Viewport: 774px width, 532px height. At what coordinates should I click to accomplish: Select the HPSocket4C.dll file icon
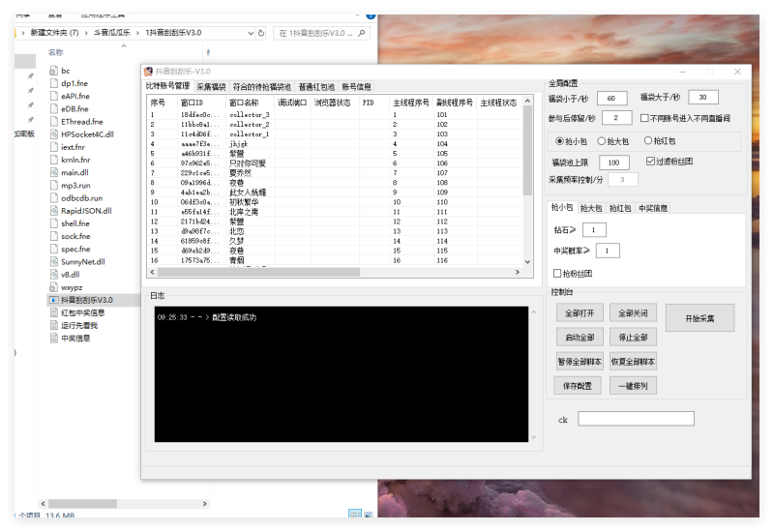pos(54,134)
